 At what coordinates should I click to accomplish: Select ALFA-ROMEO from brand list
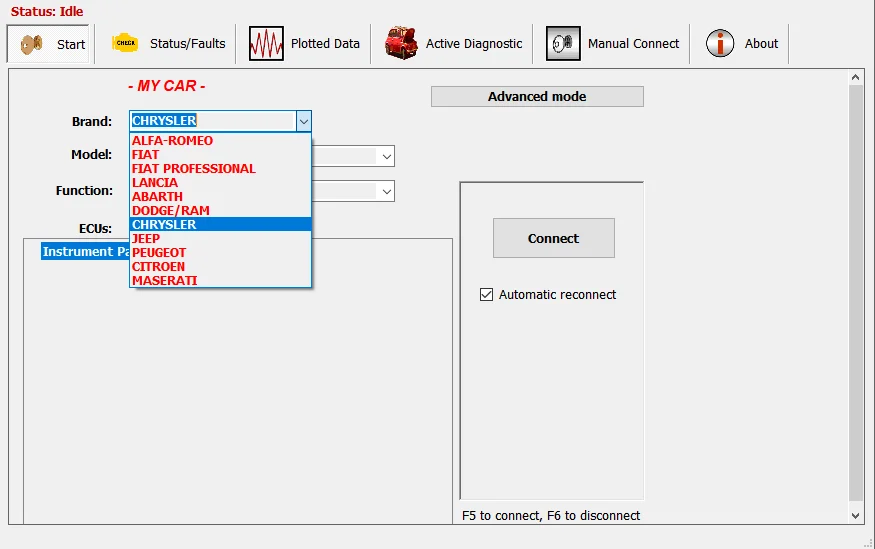click(220, 141)
